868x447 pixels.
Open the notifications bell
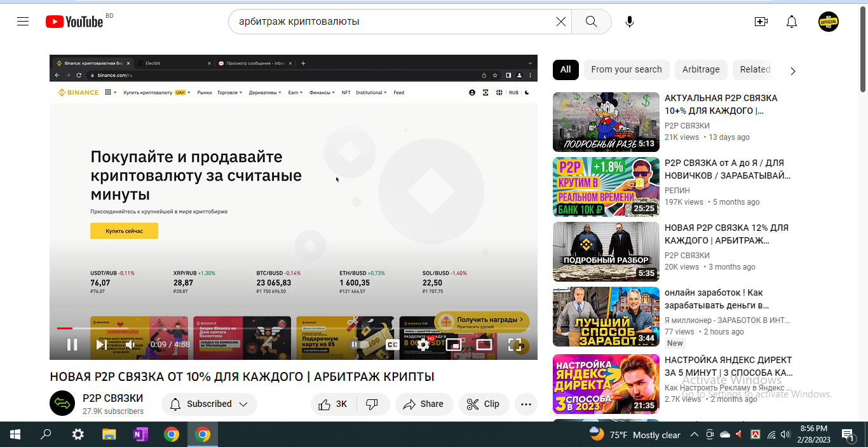click(792, 22)
